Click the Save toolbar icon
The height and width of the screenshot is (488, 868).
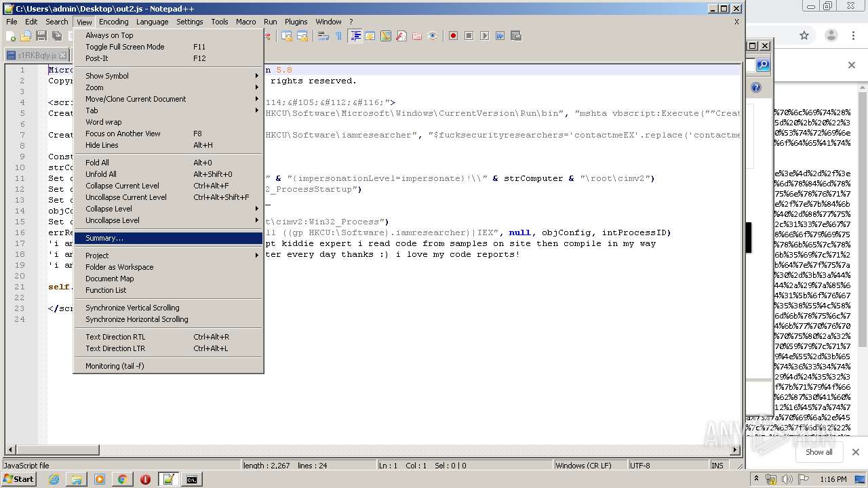pos(41,36)
